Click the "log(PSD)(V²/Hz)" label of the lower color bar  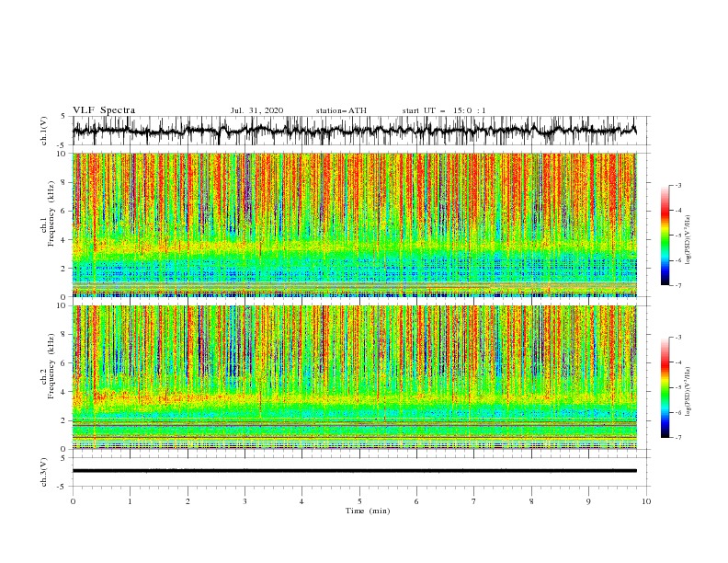click(688, 391)
